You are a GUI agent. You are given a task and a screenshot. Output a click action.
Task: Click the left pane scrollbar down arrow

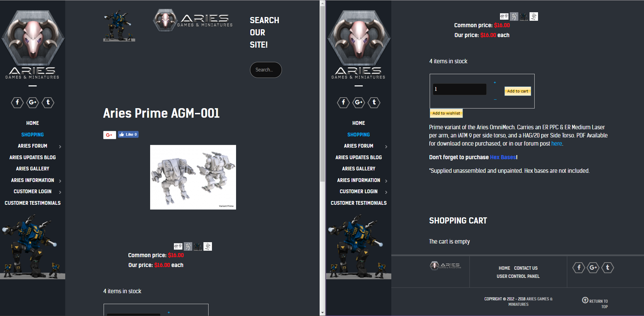[322, 313]
